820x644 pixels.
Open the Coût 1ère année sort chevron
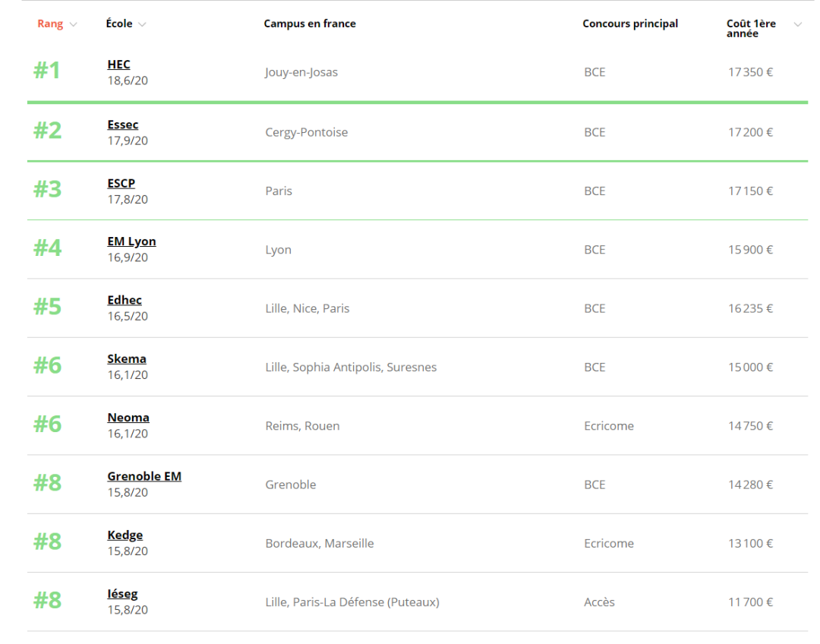tap(797, 24)
